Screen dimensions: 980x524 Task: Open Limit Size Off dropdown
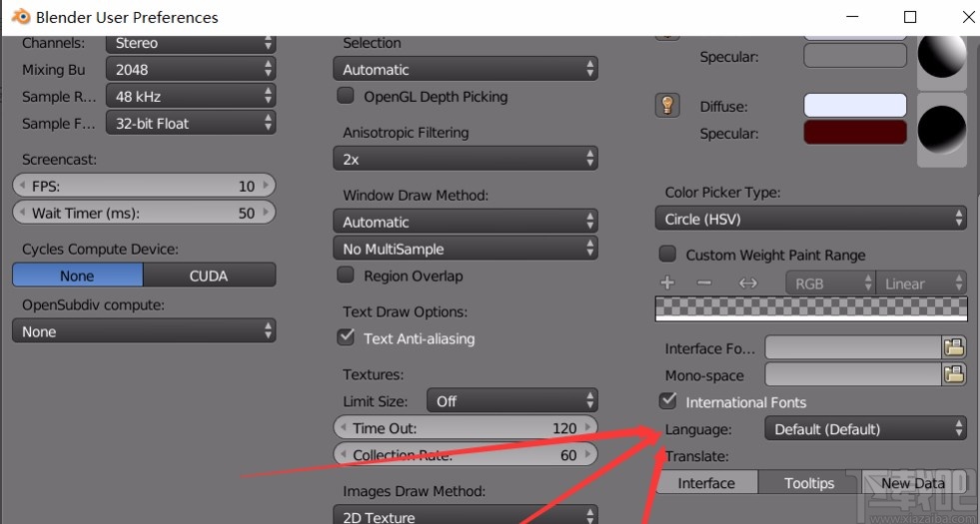click(x=511, y=401)
